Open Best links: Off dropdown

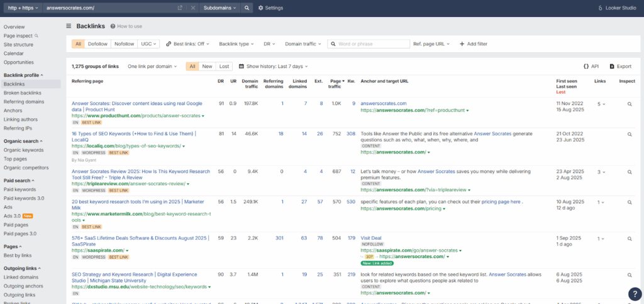pyautogui.click(x=187, y=44)
